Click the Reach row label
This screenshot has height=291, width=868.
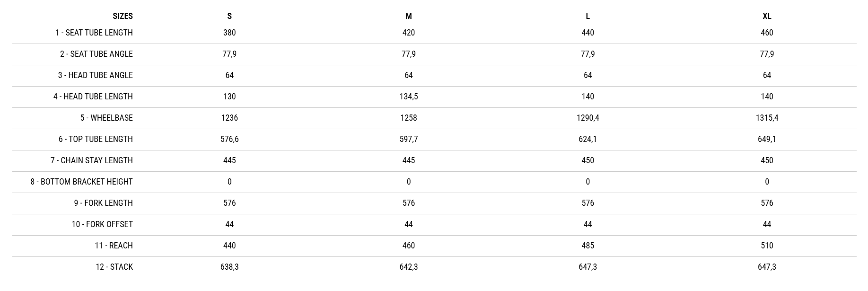[114, 246]
